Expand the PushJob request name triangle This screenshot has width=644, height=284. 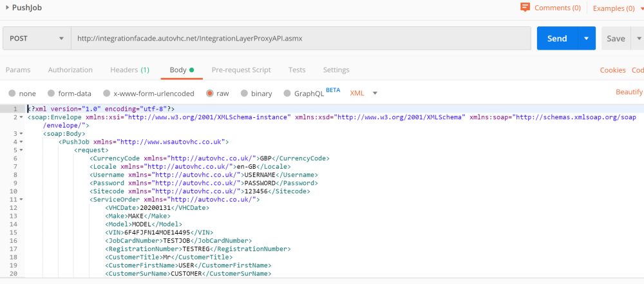tap(6, 8)
